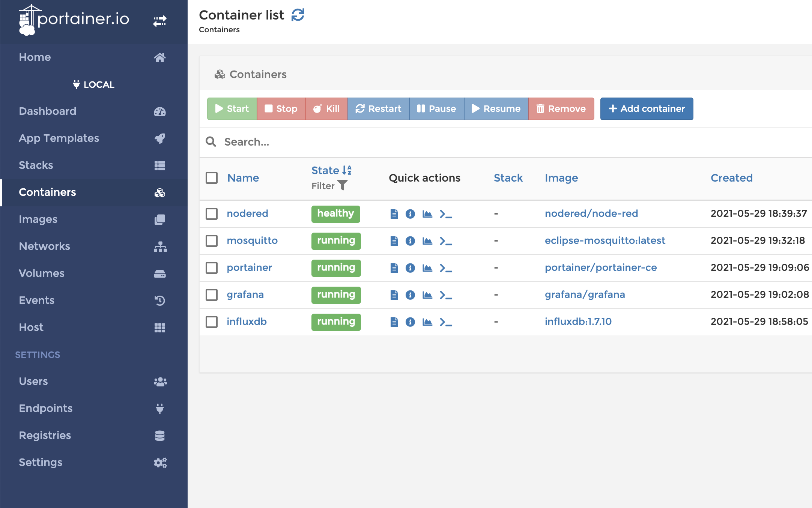Open inspect info icon for nodered

point(410,214)
